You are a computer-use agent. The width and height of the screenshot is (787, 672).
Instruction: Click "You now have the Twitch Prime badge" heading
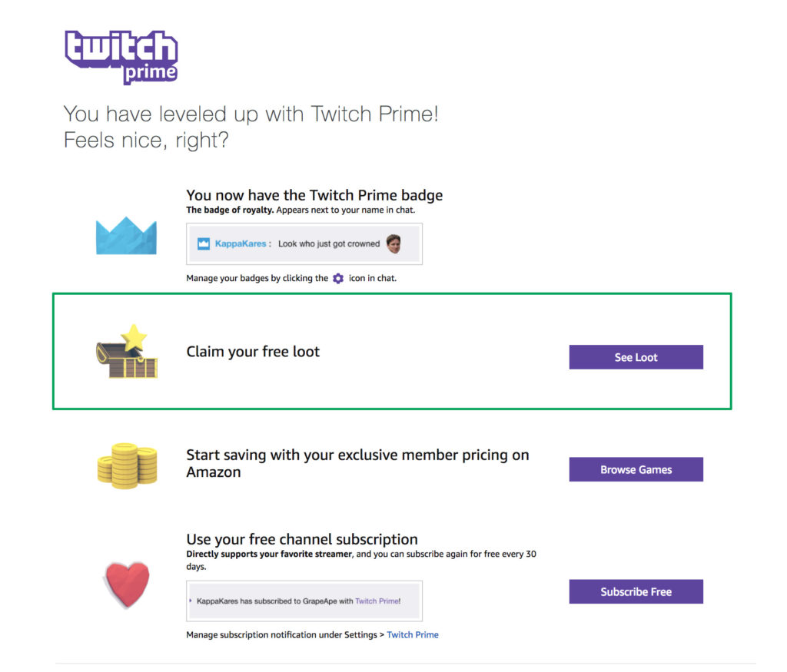coord(314,195)
